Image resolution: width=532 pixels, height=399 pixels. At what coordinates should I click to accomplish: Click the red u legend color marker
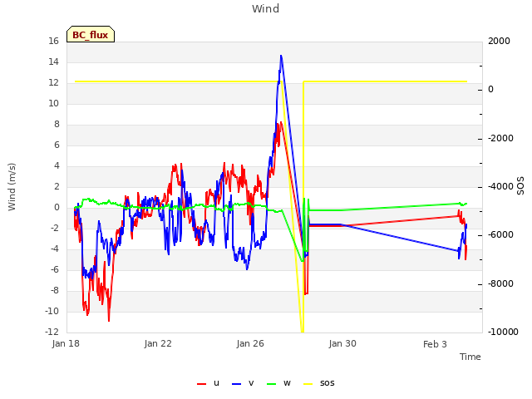tap(201, 384)
